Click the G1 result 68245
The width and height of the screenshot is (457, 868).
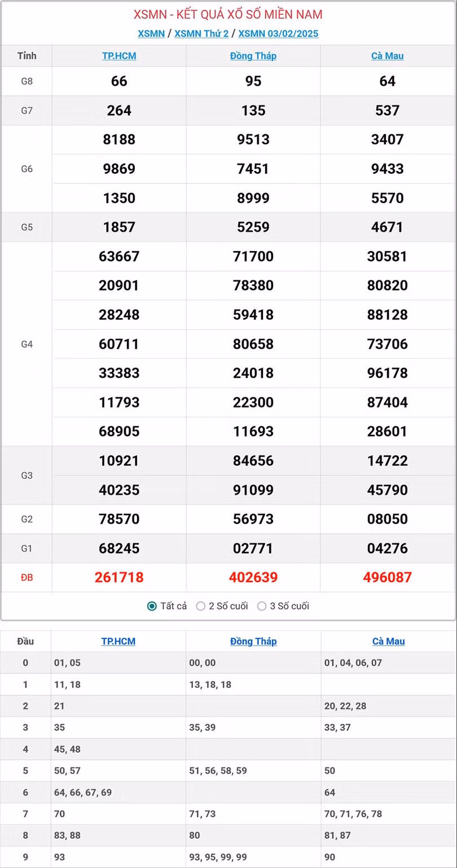[119, 548]
